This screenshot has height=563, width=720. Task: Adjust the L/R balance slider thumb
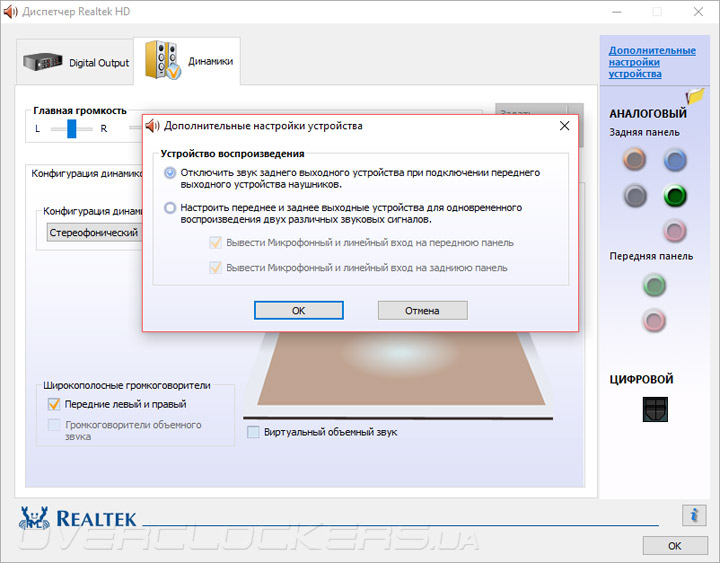[x=72, y=129]
